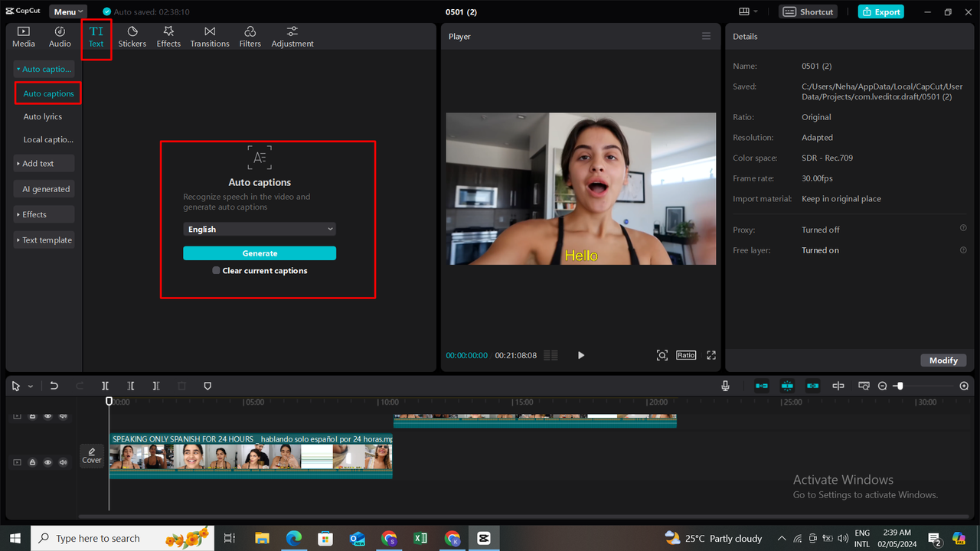Enable Clear current captions
This screenshot has width=980, height=551.
[x=216, y=270]
